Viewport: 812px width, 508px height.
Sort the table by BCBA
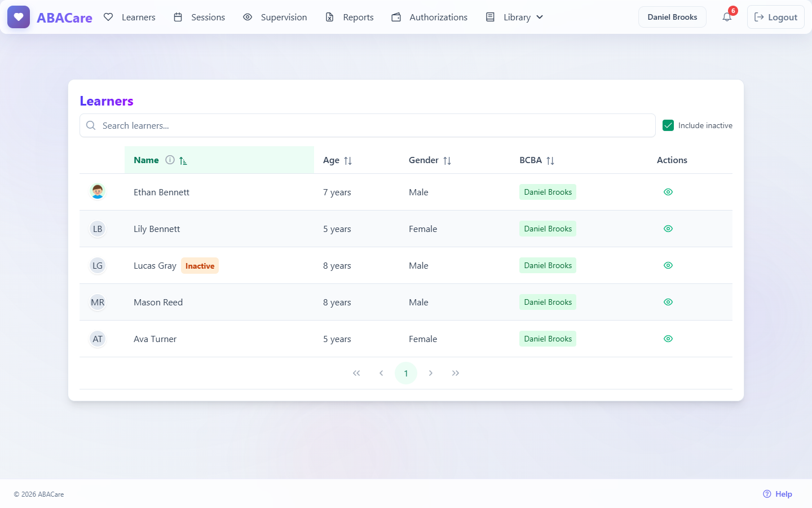tap(550, 160)
